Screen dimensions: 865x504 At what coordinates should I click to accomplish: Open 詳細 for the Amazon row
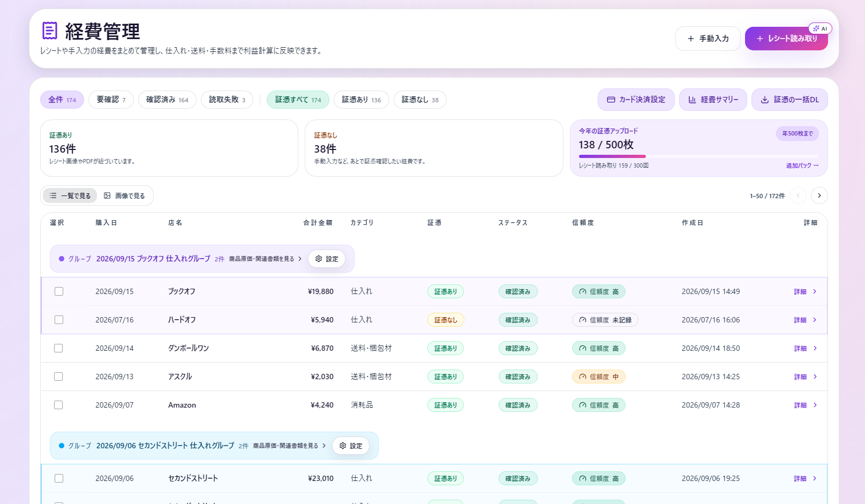pyautogui.click(x=806, y=405)
